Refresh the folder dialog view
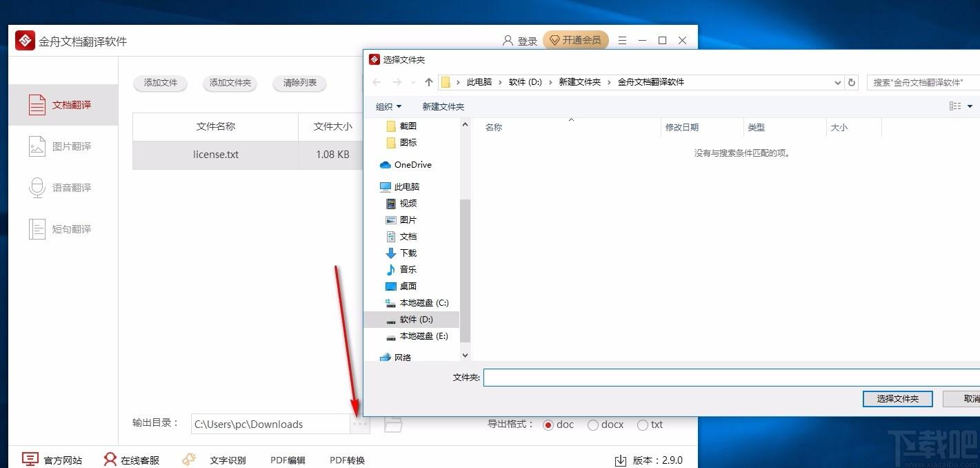 852,82
